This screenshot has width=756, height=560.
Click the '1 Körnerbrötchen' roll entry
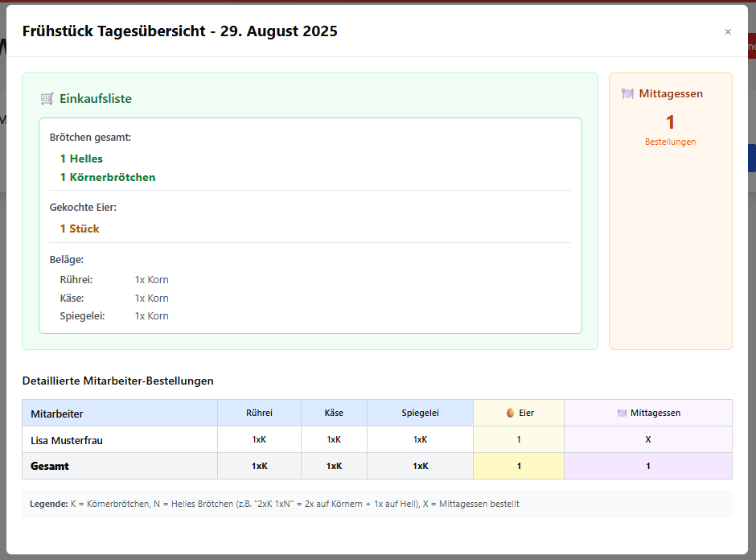pyautogui.click(x=108, y=177)
